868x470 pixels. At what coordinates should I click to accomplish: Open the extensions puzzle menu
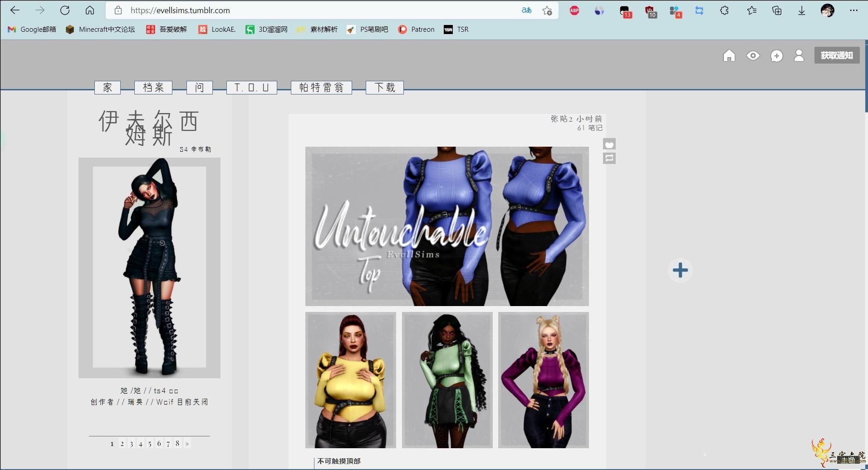click(724, 10)
